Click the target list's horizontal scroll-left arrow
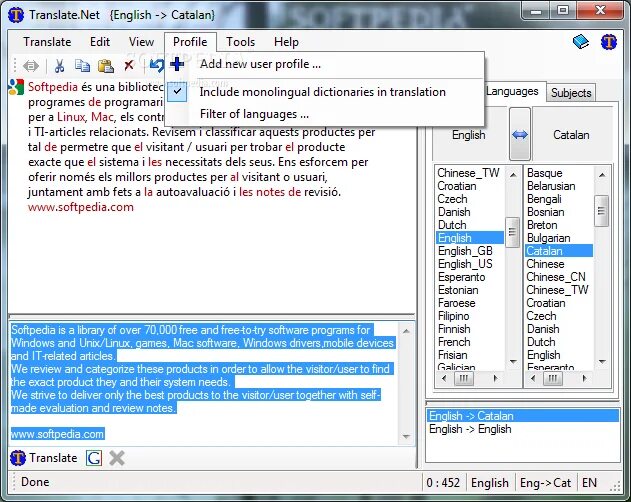Image resolution: width=631 pixels, height=502 pixels. (x=533, y=378)
